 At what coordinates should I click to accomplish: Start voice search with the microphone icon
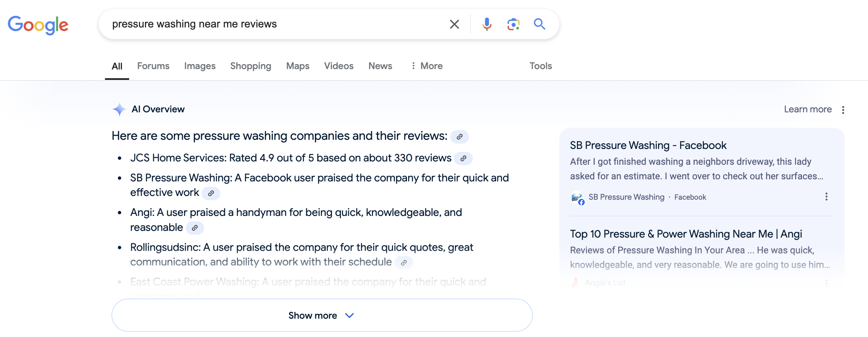point(486,24)
